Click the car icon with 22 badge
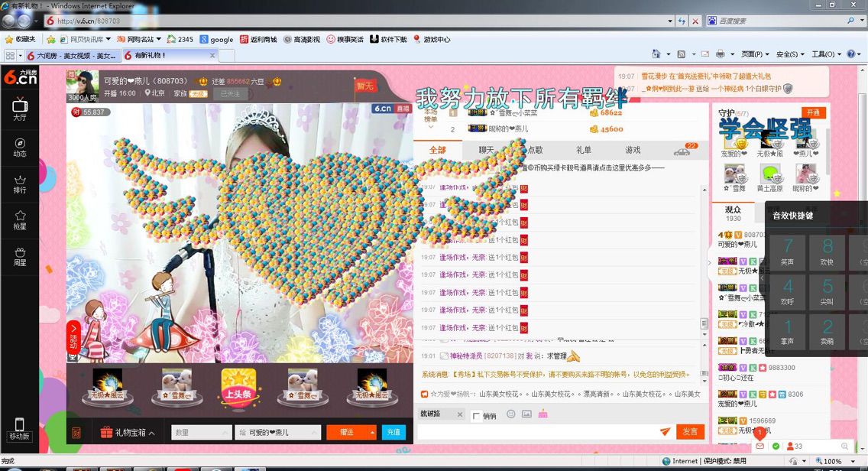 coord(682,151)
